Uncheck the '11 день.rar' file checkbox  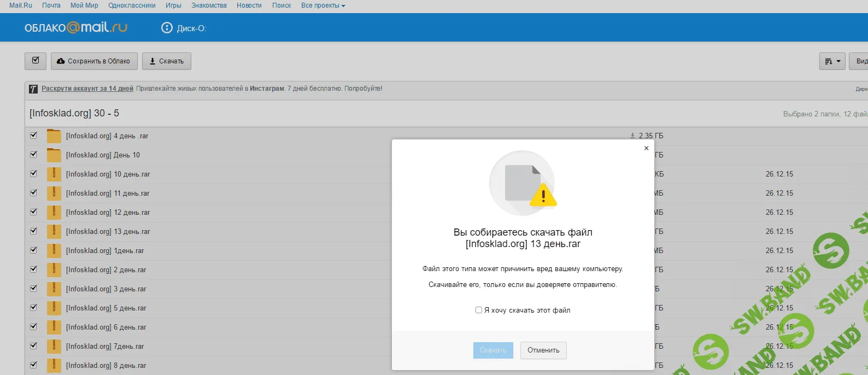tap(34, 193)
